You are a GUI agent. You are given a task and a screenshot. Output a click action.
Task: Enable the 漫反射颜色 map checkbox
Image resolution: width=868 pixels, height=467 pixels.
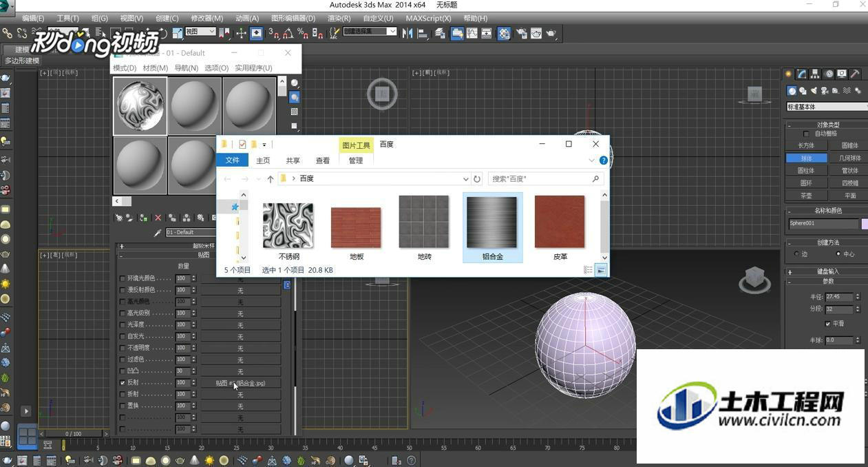click(123, 290)
